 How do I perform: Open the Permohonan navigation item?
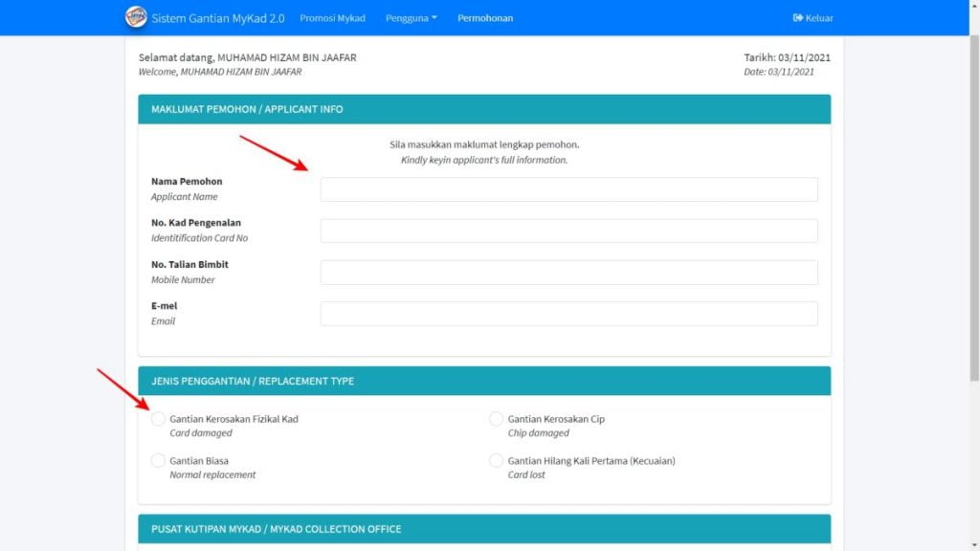pyautogui.click(x=484, y=18)
